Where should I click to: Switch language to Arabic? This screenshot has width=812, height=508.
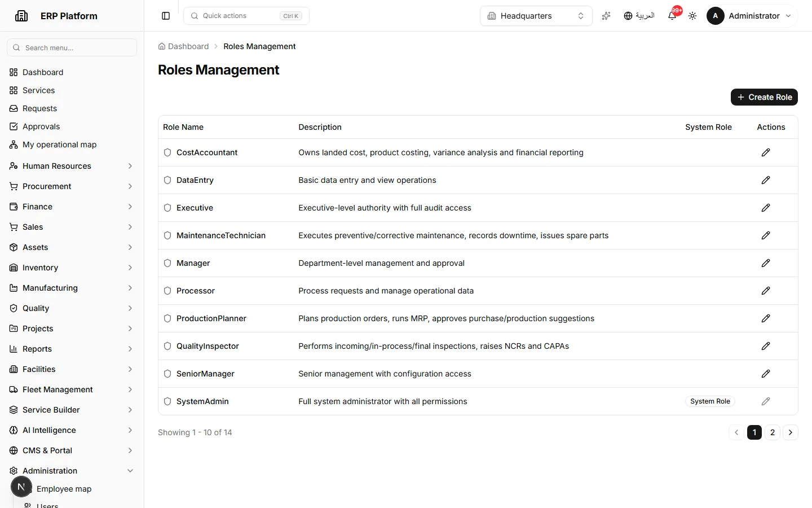click(x=639, y=16)
